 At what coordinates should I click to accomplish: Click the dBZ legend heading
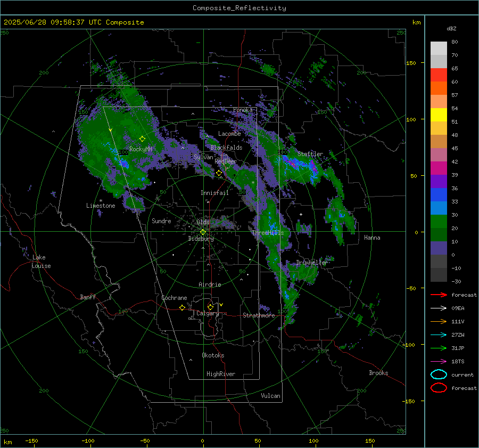(x=451, y=28)
